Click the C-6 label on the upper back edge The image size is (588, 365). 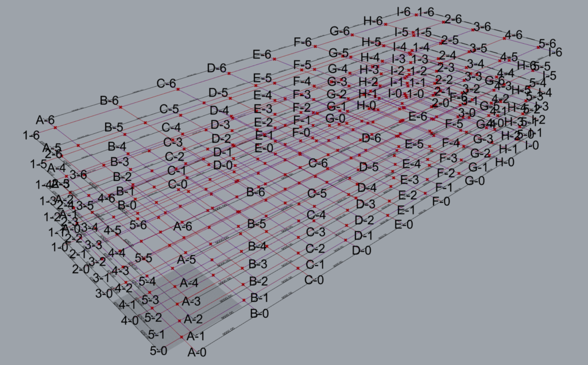(166, 83)
